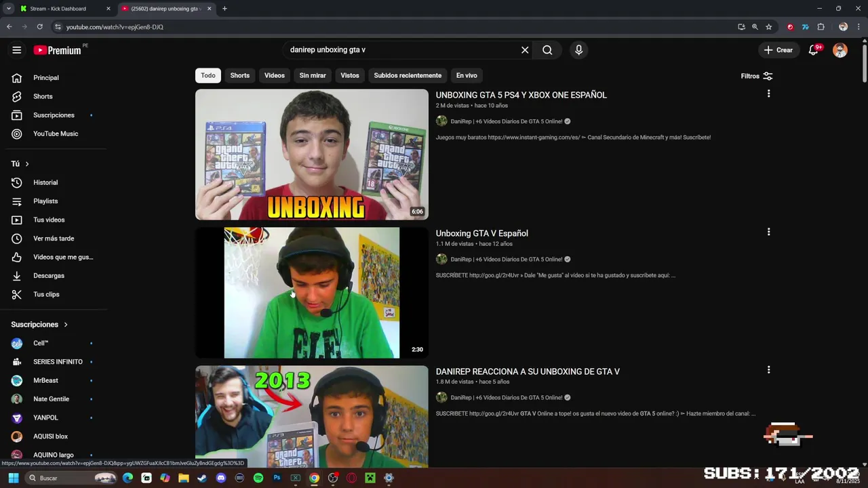Open the YouTube account avatar menu
This screenshot has width=868, height=488.
tap(840, 50)
